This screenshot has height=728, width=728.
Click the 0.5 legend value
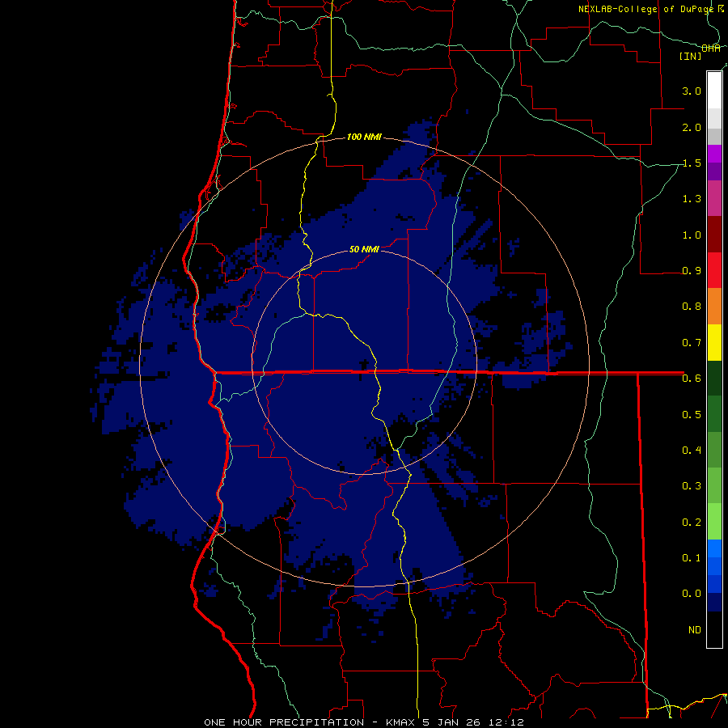click(x=692, y=414)
